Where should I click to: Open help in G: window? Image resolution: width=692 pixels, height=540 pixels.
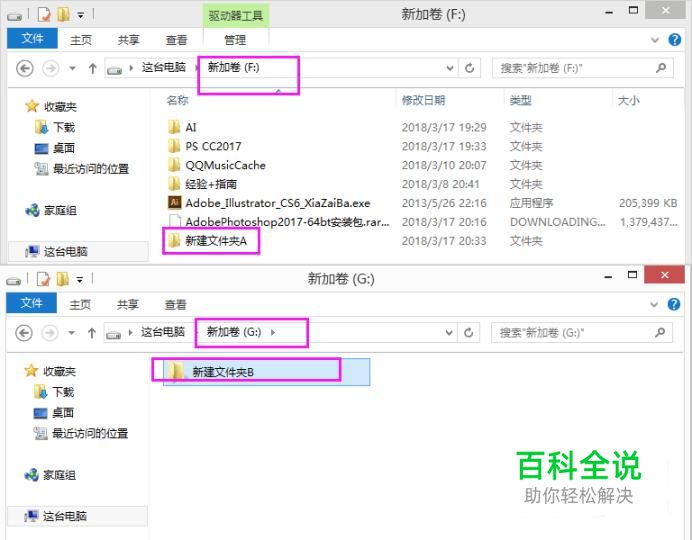pos(673,304)
